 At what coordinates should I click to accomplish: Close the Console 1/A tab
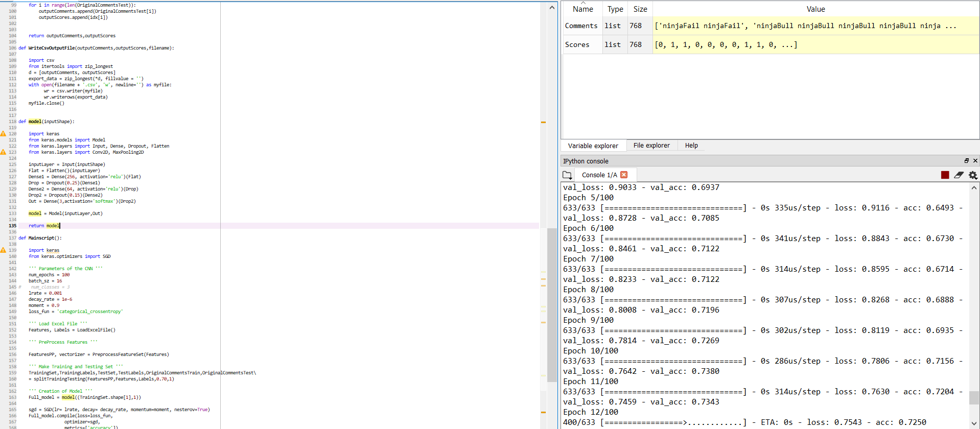coord(624,175)
